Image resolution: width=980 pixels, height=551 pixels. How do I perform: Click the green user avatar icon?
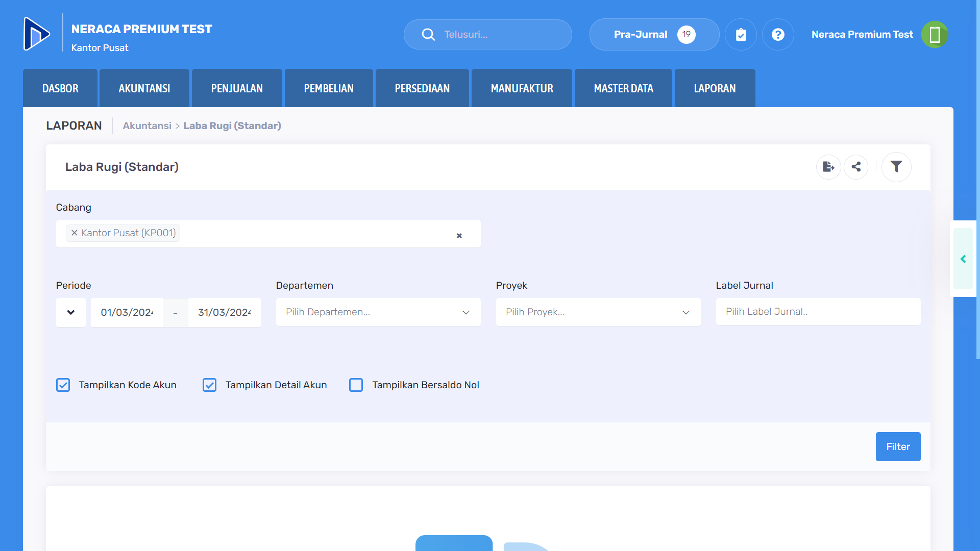pyautogui.click(x=935, y=34)
